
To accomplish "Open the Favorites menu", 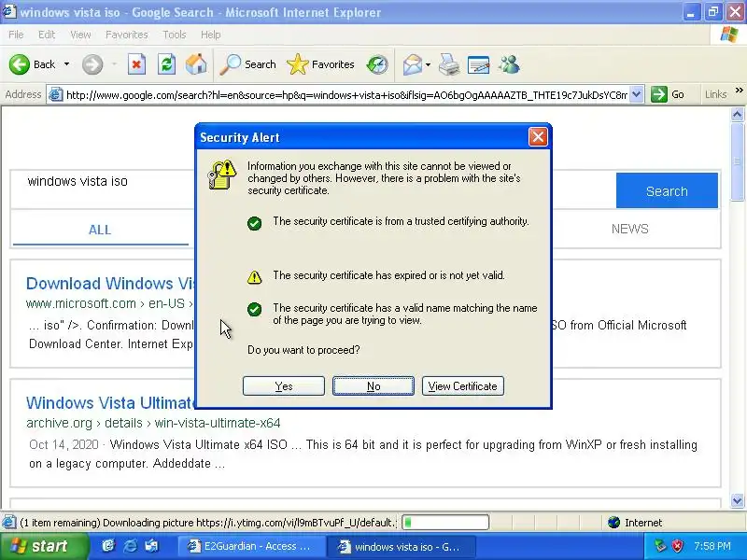I will 127,35.
